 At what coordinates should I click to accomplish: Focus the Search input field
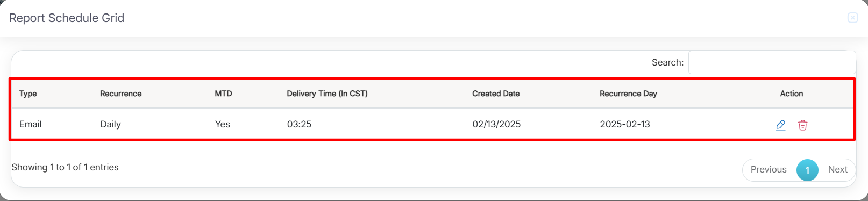click(772, 62)
